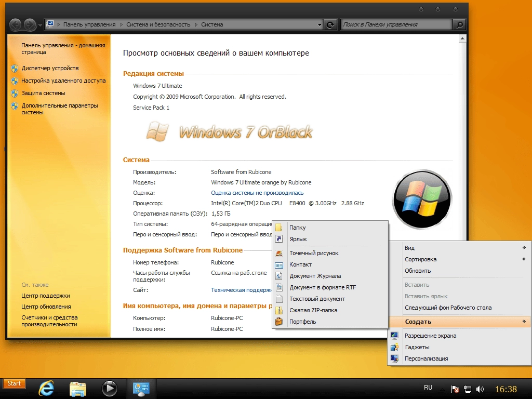The width and height of the screenshot is (532, 399).
Task: Open the address bar history dropdown
Action: click(x=320, y=24)
